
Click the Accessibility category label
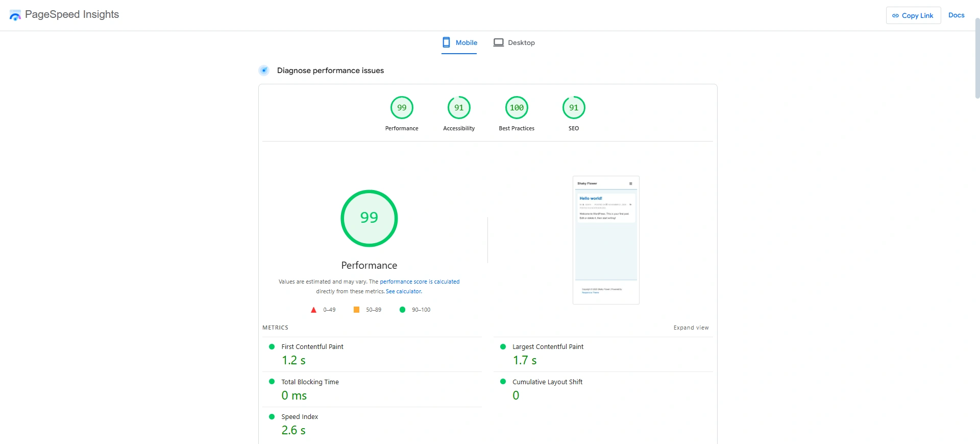tap(459, 128)
